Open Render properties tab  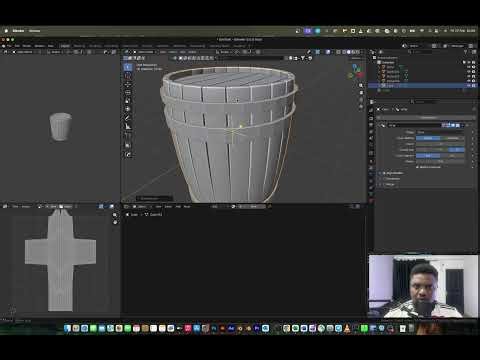[x=371, y=118]
